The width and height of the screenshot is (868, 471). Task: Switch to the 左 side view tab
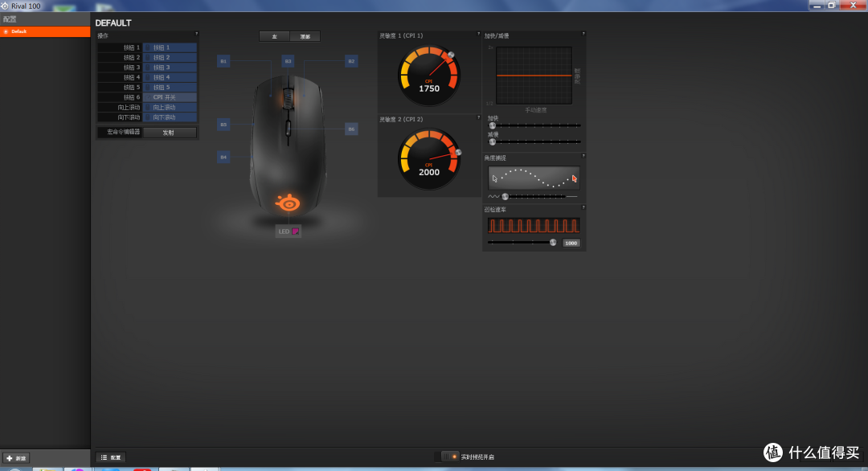click(275, 36)
